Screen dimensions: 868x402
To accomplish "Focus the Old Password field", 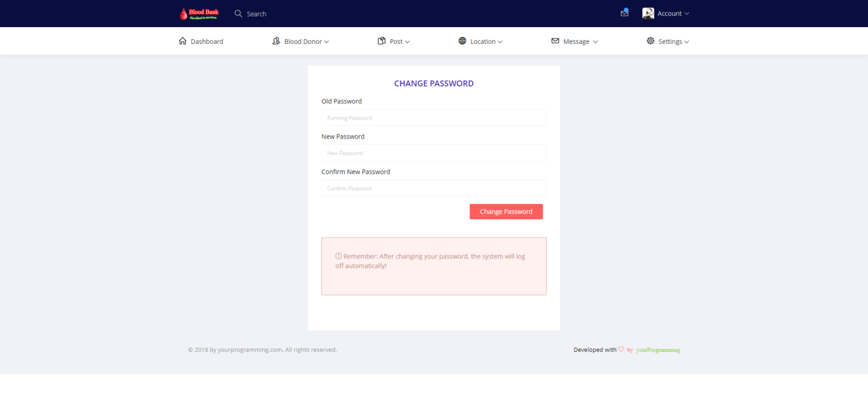I will (433, 118).
